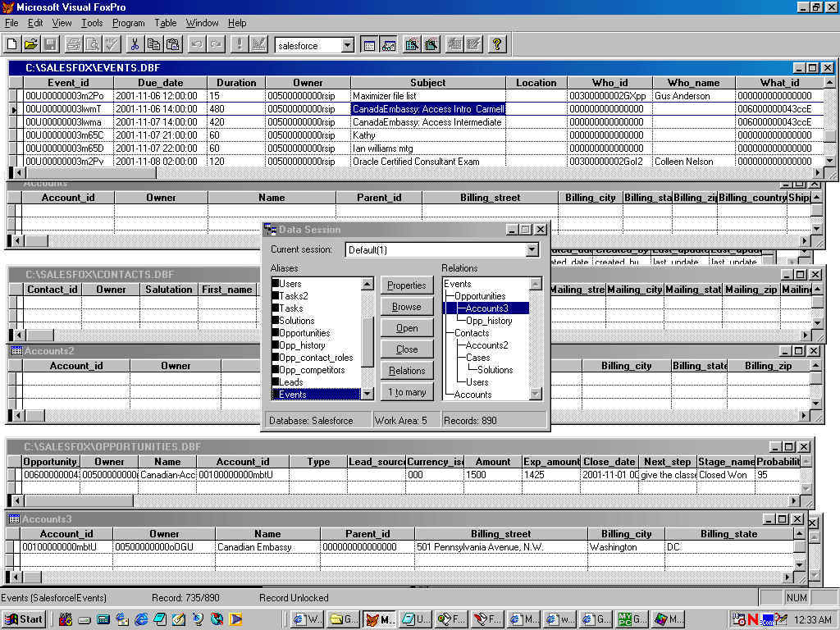840x630 pixels.
Task: Click the Run exclamation mark icon
Action: click(239, 44)
